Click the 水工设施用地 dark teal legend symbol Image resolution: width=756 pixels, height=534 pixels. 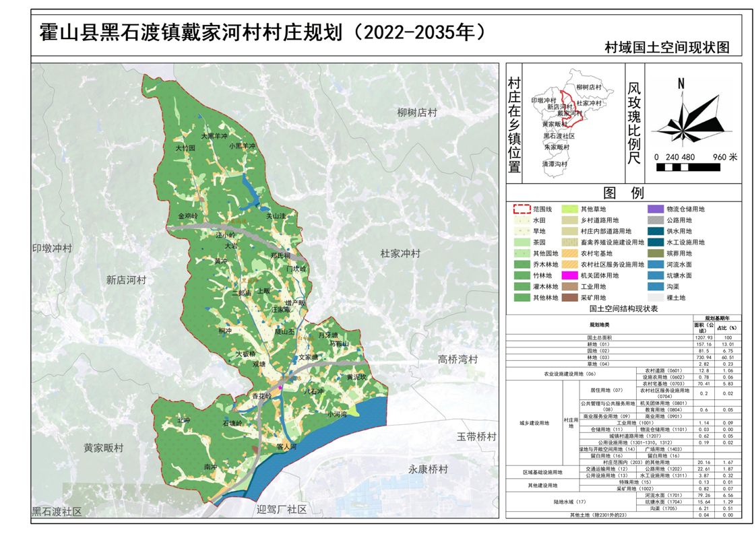point(656,242)
